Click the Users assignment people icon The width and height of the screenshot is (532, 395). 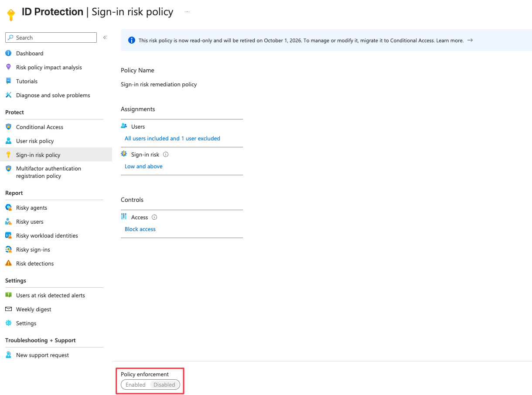(124, 126)
